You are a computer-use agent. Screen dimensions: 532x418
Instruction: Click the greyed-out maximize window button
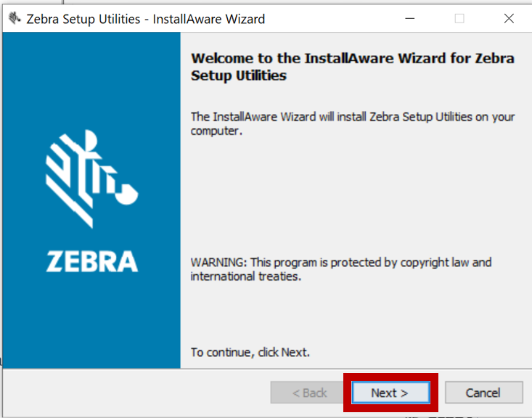(459, 19)
